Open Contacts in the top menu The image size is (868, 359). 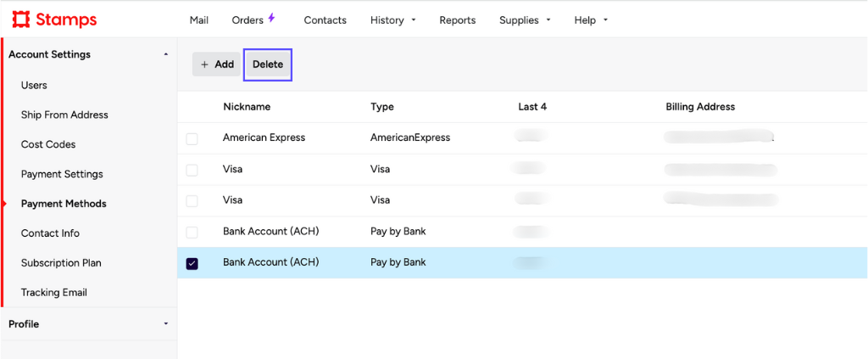pyautogui.click(x=325, y=20)
